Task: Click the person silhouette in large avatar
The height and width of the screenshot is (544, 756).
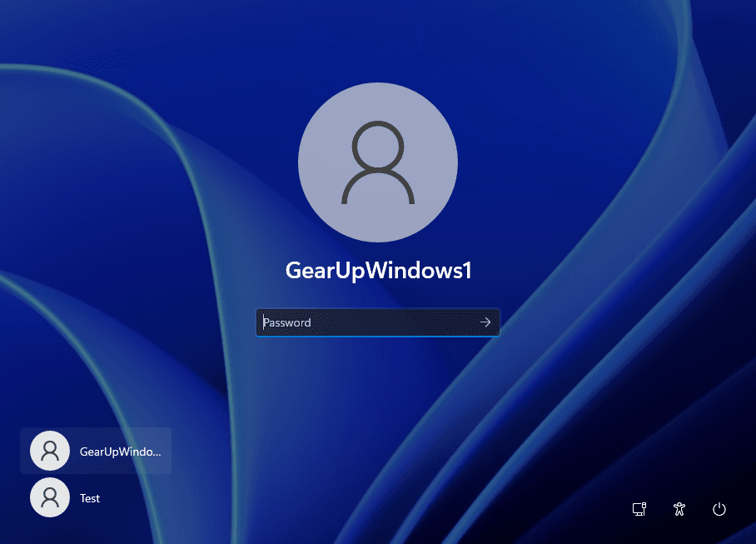Action: click(377, 164)
